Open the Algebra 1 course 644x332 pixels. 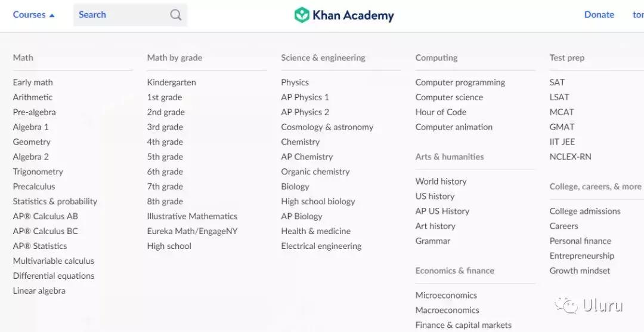pos(31,127)
